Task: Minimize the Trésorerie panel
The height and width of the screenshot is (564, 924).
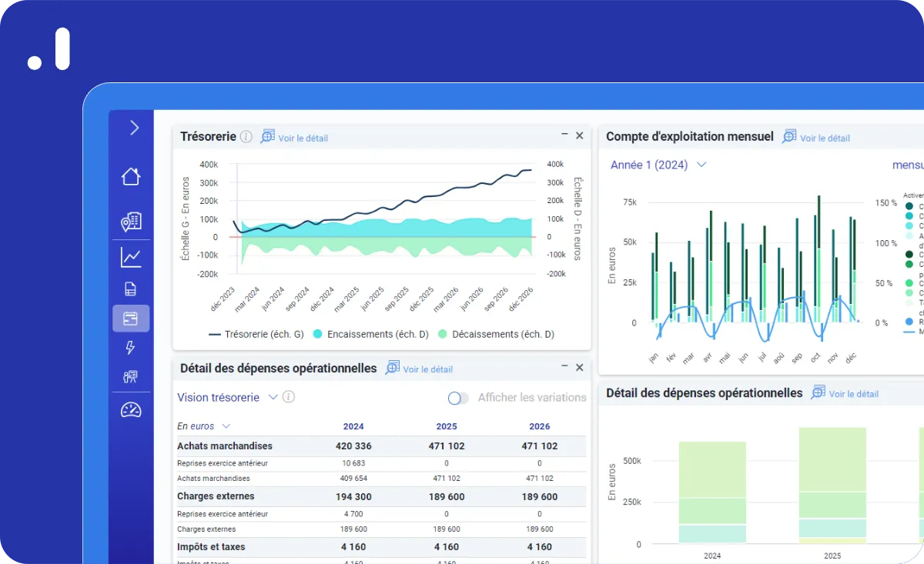Action: 564,135
